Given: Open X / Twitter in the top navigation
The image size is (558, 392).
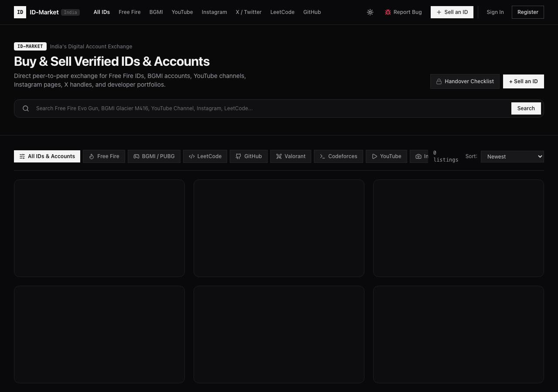Looking at the screenshot, I should click(x=248, y=12).
